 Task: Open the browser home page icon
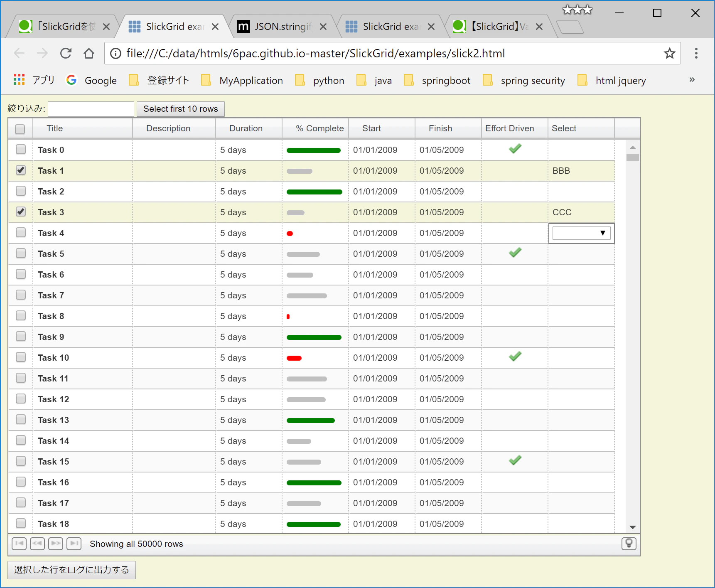click(89, 53)
